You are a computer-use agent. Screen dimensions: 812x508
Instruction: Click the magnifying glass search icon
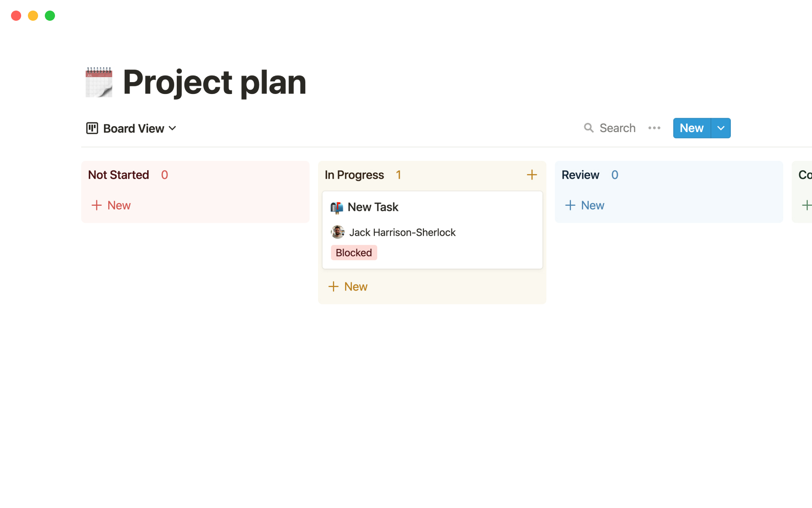pyautogui.click(x=588, y=128)
